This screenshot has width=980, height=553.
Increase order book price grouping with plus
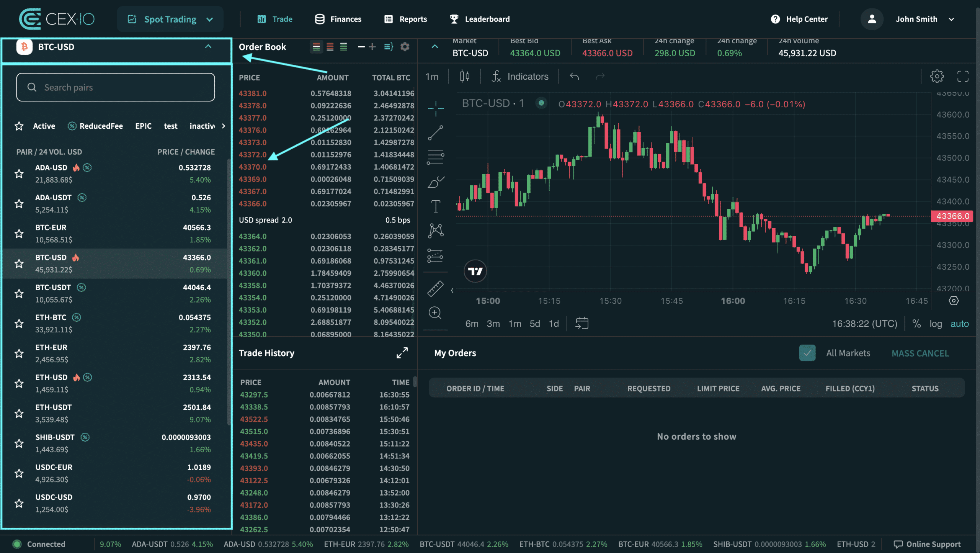pos(372,47)
